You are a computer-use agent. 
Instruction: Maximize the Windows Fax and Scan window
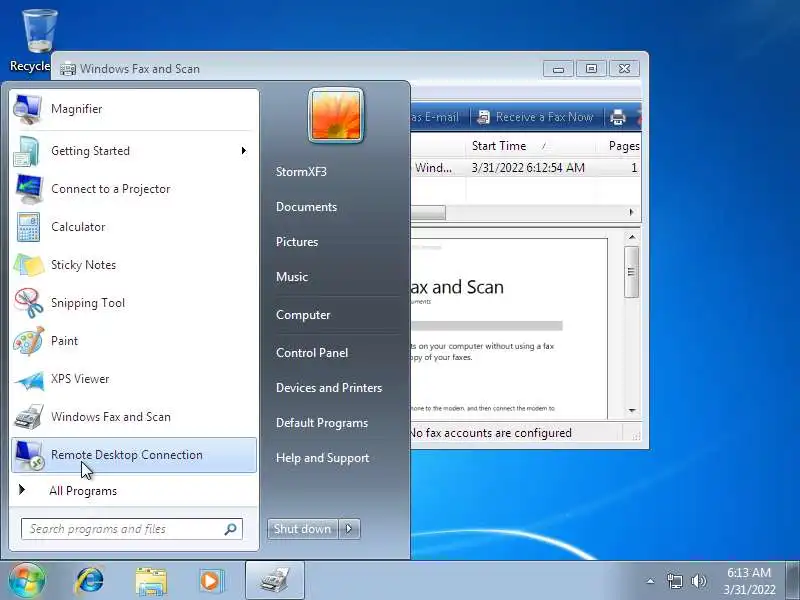tap(591, 69)
